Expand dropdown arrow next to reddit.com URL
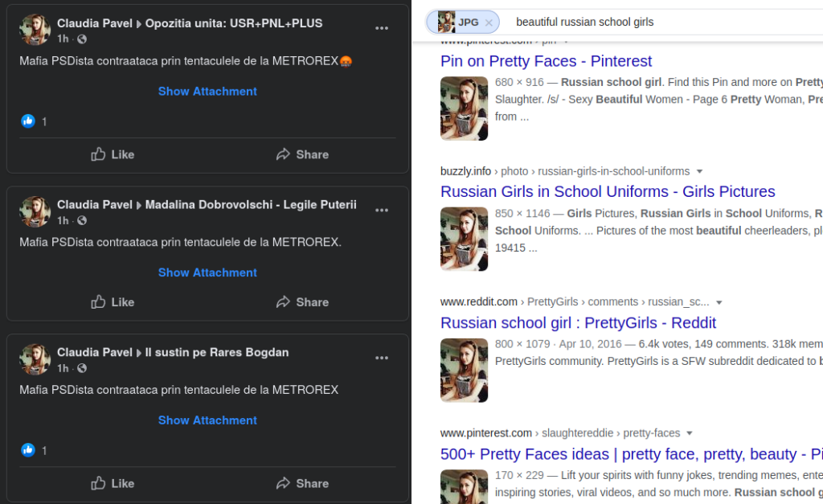 (719, 302)
